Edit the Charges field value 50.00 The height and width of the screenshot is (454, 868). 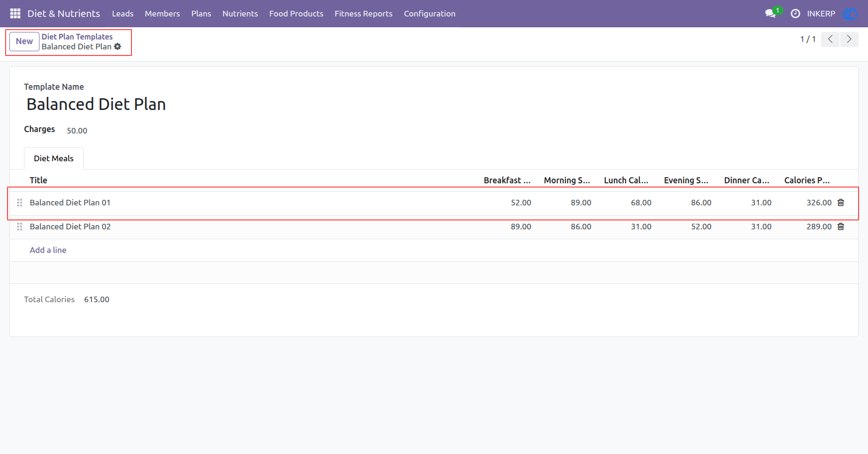coord(77,131)
